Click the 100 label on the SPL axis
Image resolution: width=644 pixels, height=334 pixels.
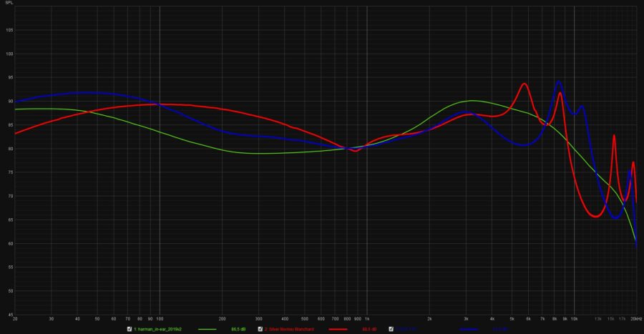[x=9, y=54]
